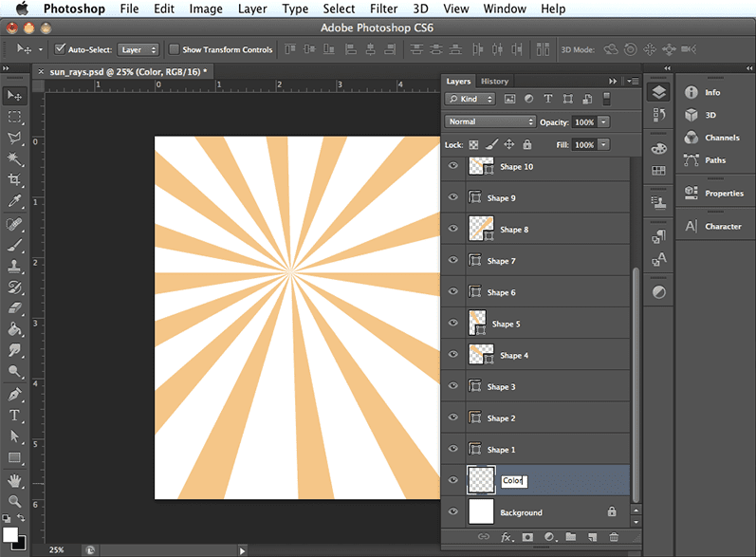Screen dimensions: 756x557
Task: Select the Paint Bucket tool
Action: 14,329
